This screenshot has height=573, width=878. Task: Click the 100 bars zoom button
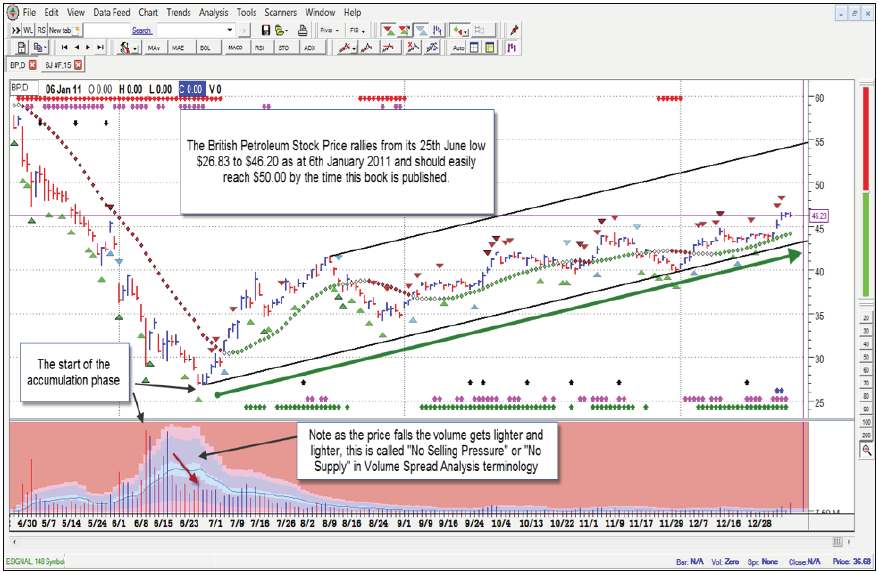(866, 422)
